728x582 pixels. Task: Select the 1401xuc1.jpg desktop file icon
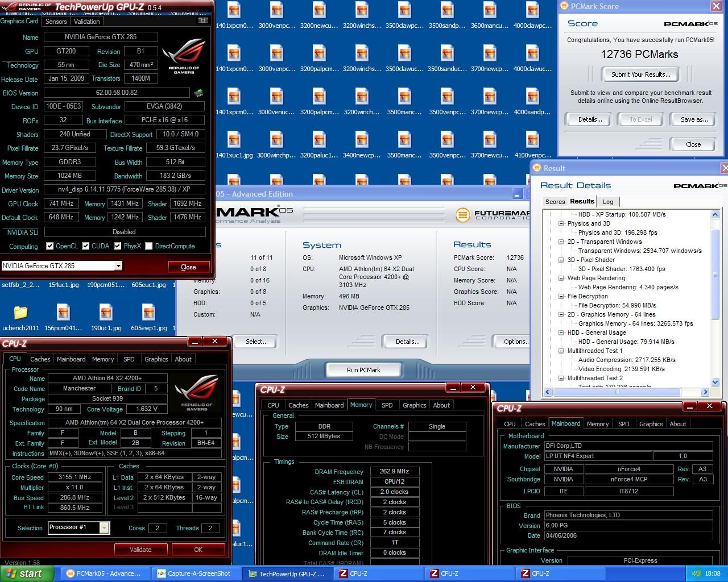234,140
